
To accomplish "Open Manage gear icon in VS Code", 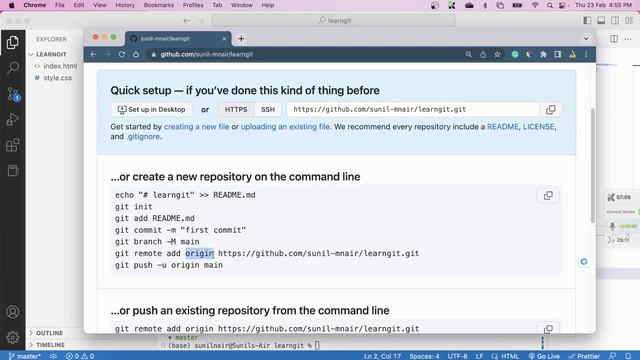I will [13, 338].
